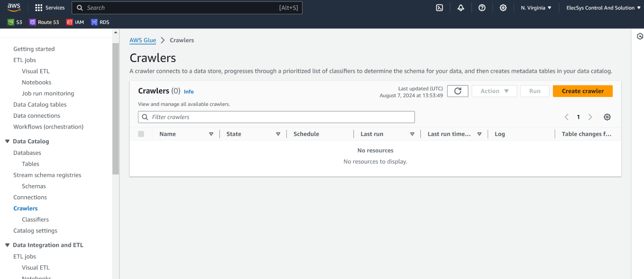Image resolution: width=644 pixels, height=279 pixels.
Task: Open the ElecSys Control And Solution account menu
Action: [603, 8]
